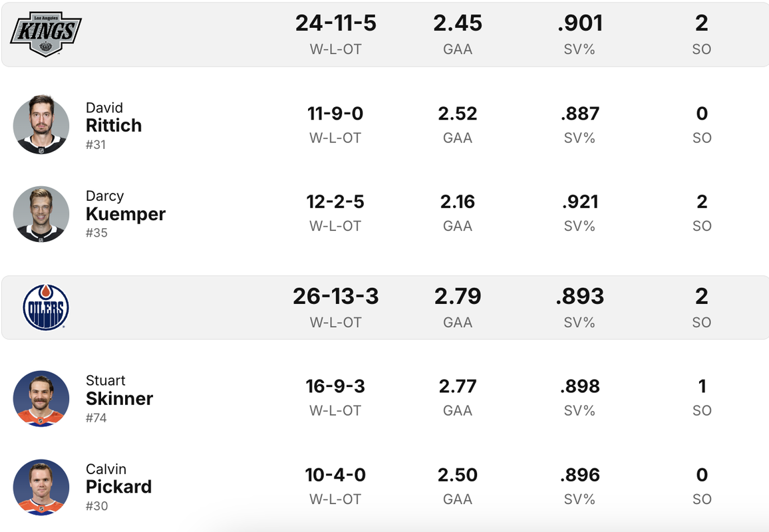Click Rittich's 11-9-0 record
Screen dimensions: 769x532
coord(335,113)
